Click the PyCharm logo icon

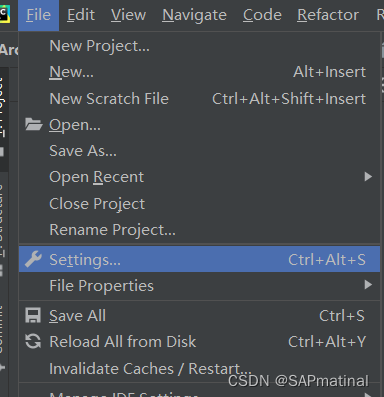click(4, 14)
